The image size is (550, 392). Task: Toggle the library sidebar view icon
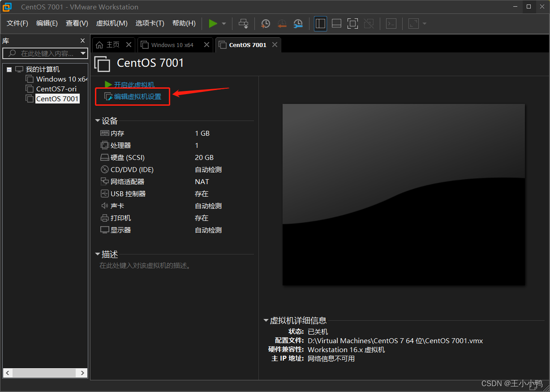tap(320, 23)
